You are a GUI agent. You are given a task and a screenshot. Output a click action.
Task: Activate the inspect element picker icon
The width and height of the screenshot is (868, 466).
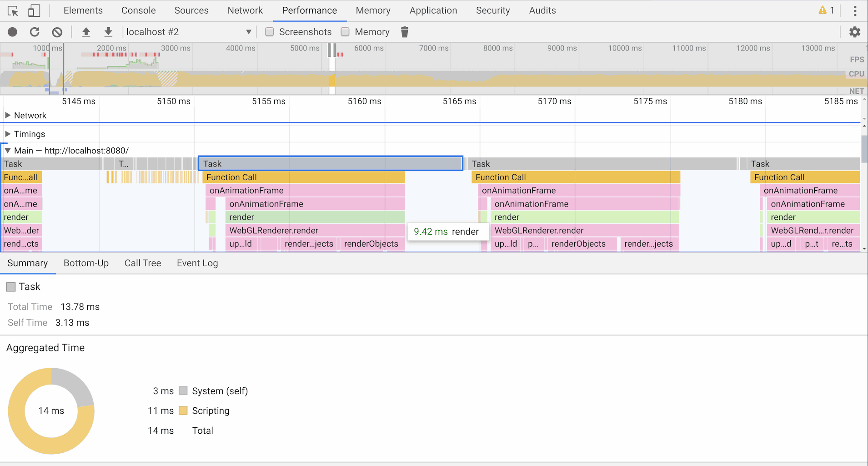click(13, 10)
